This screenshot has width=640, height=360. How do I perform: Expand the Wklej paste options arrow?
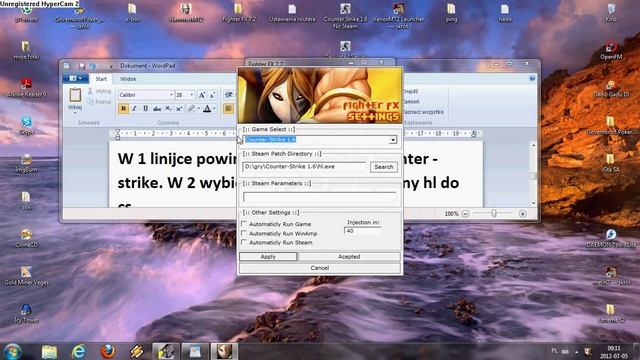pos(75,112)
